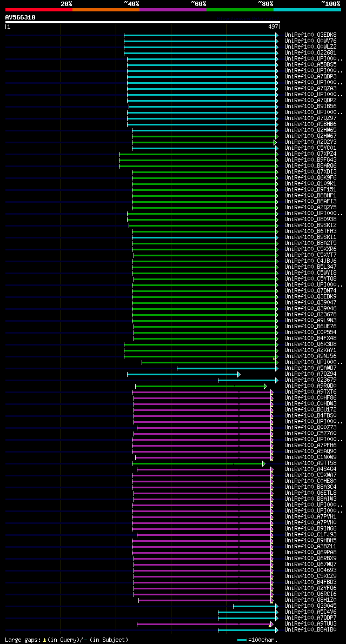Select the UniRef100_C5YC01 label

pyautogui.click(x=310, y=148)
